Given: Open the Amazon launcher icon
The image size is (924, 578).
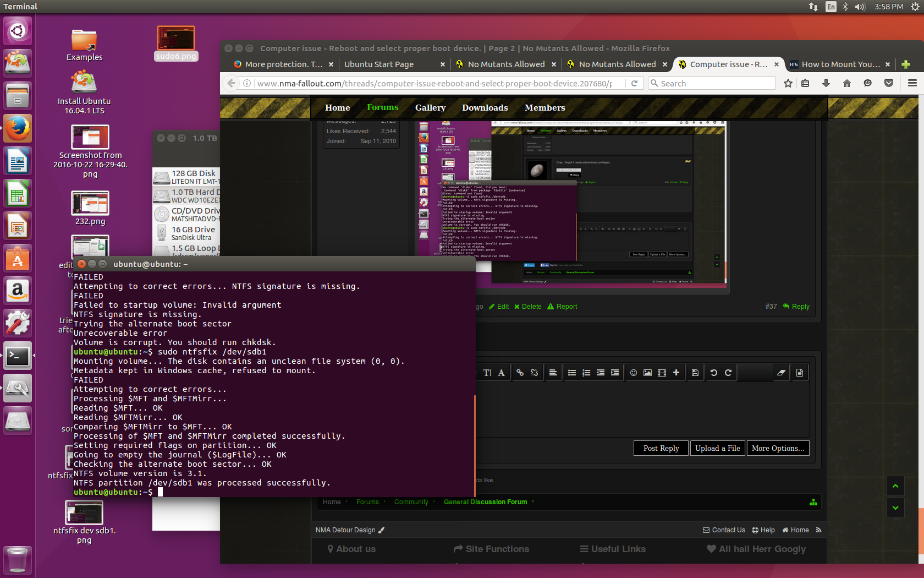Looking at the screenshot, I should pos(18,290).
